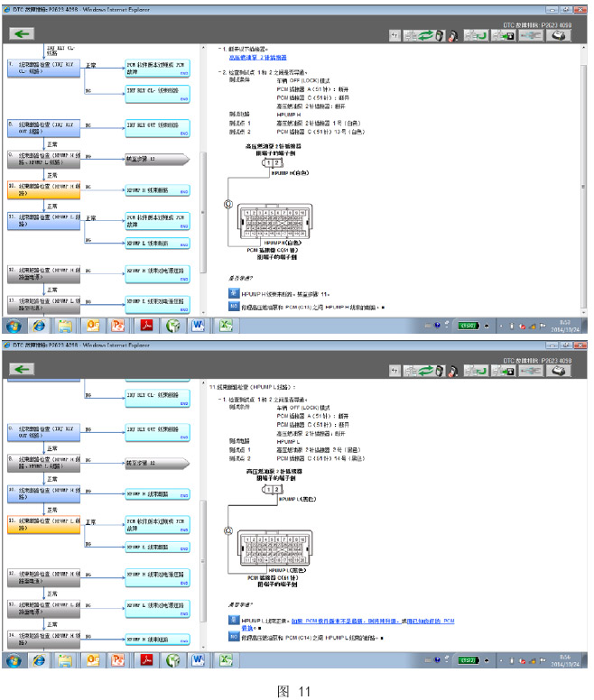Open Internet Explorer from upper taskbar
594x700 pixels.
pyautogui.click(x=39, y=326)
